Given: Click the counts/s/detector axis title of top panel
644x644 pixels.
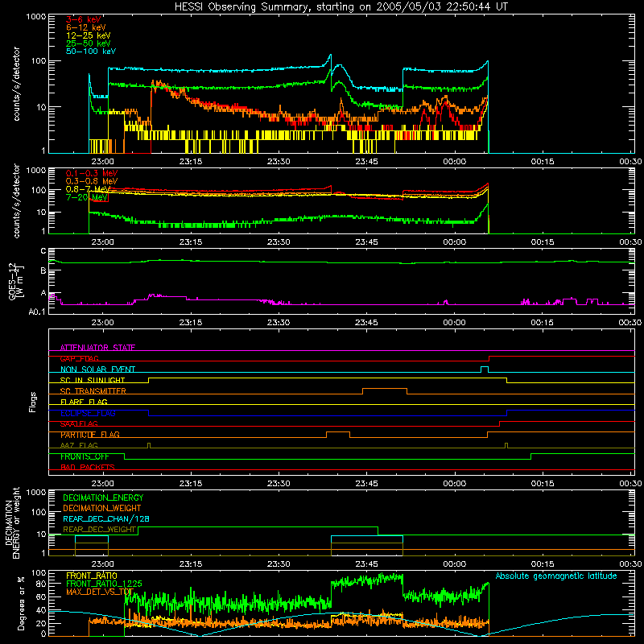Looking at the screenshot, I should coord(16,84).
